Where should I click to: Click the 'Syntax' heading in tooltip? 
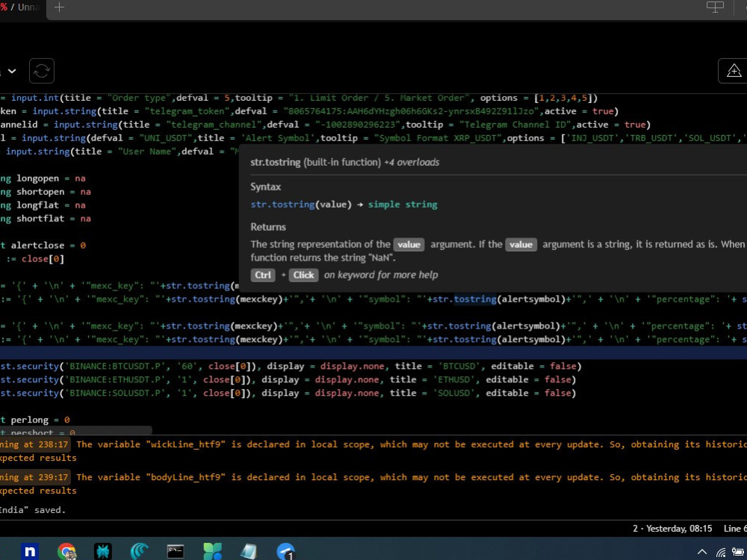(266, 187)
